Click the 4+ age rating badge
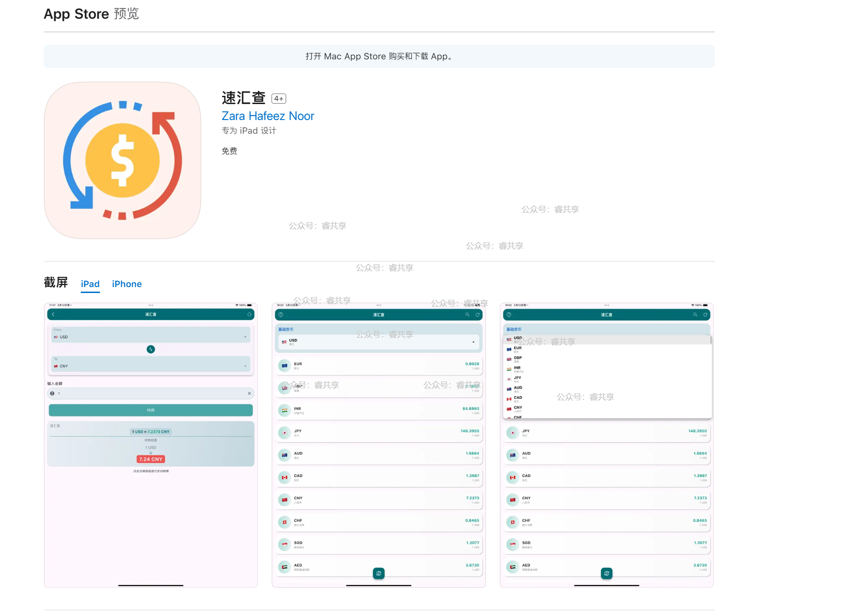 (279, 99)
